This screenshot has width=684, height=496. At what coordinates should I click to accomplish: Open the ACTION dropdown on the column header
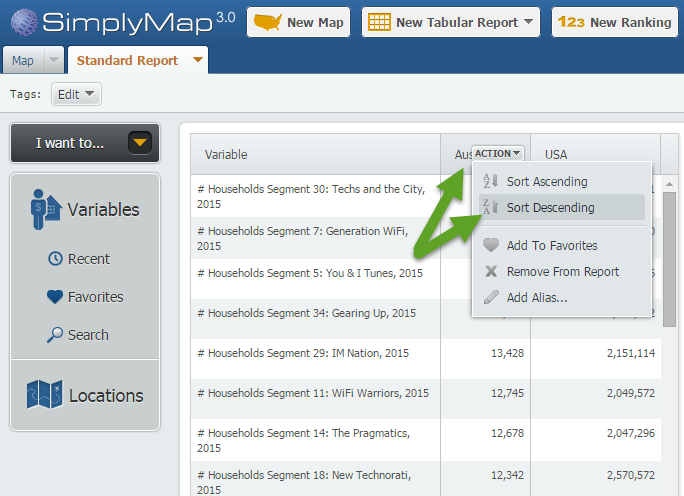(497, 154)
